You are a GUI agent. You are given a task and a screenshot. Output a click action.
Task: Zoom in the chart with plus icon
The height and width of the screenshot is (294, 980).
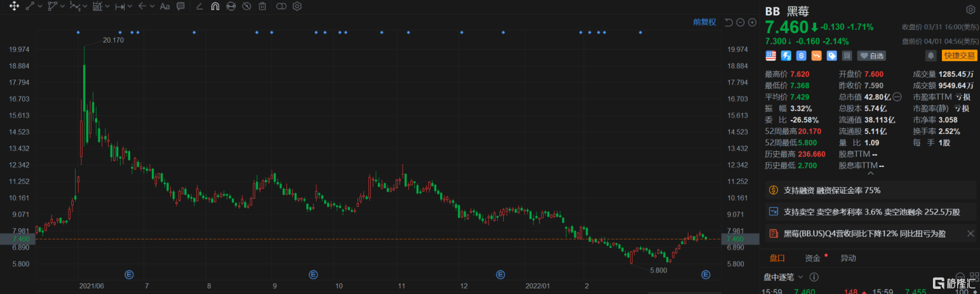[x=752, y=22]
